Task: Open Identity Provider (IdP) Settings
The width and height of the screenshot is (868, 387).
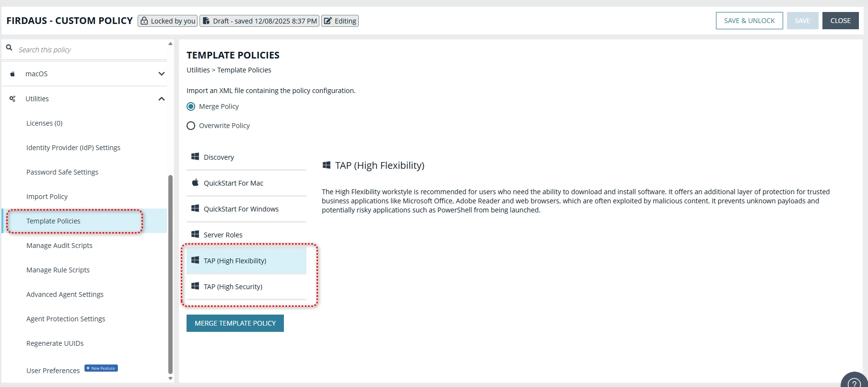Action: coord(73,148)
